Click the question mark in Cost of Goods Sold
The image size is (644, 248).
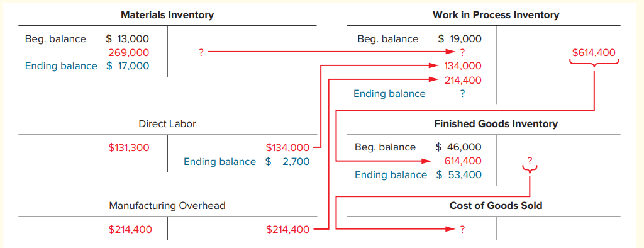[x=462, y=230]
